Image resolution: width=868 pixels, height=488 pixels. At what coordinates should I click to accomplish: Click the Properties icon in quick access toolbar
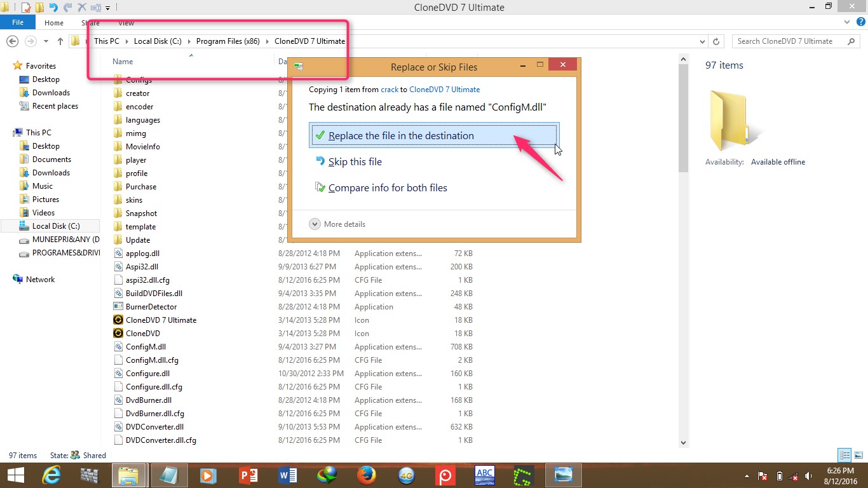point(25,8)
